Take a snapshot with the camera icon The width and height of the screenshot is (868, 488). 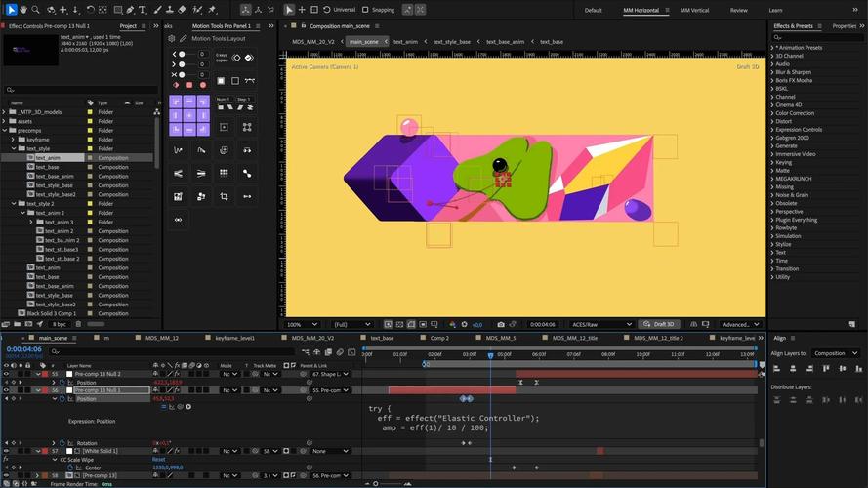(x=501, y=324)
